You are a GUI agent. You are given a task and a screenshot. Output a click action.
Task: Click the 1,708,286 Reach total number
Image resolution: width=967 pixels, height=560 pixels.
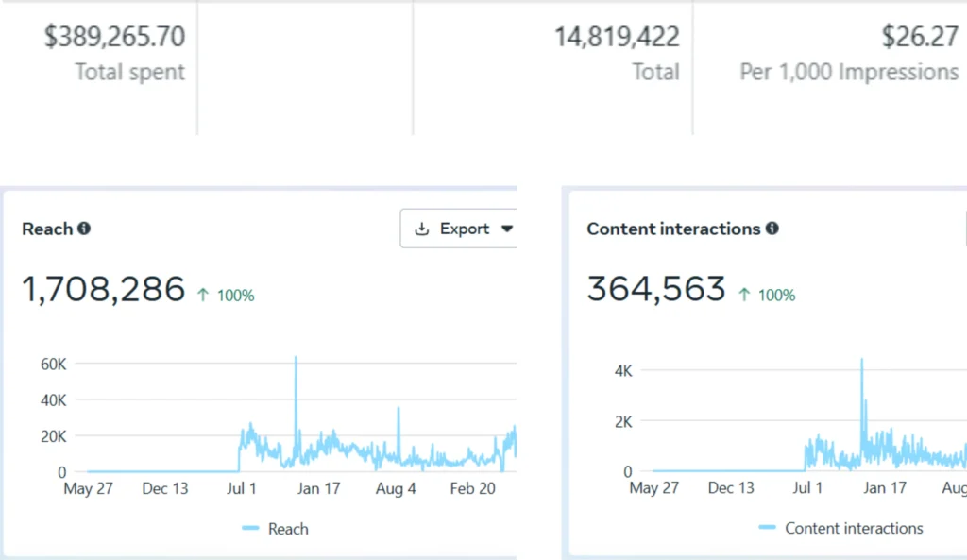point(103,290)
